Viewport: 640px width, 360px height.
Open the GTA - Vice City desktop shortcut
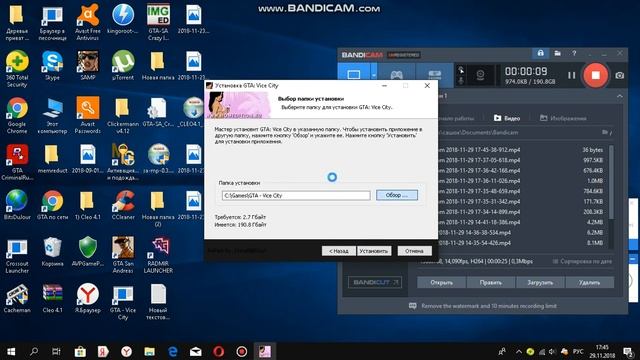click(x=123, y=302)
